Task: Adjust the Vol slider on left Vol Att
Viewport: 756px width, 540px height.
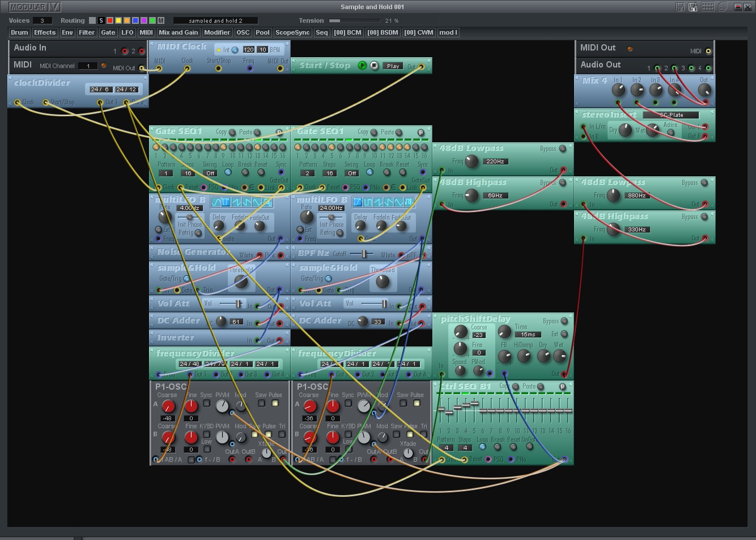Action: point(231,304)
